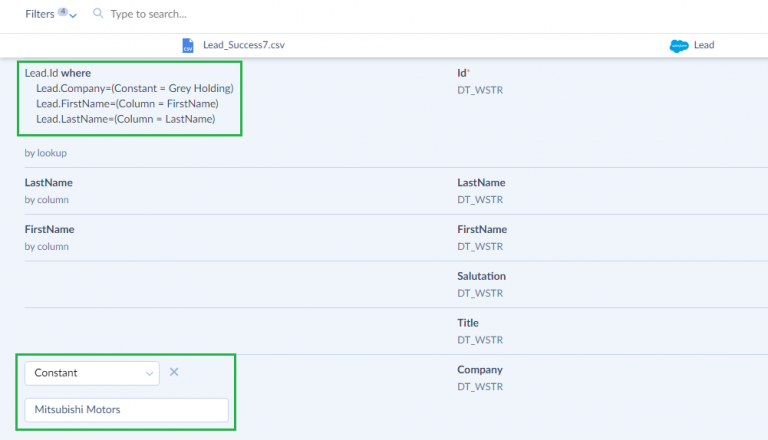The image size is (768, 440).
Task: Select the Lead_Success7.csv source name
Action: point(241,45)
